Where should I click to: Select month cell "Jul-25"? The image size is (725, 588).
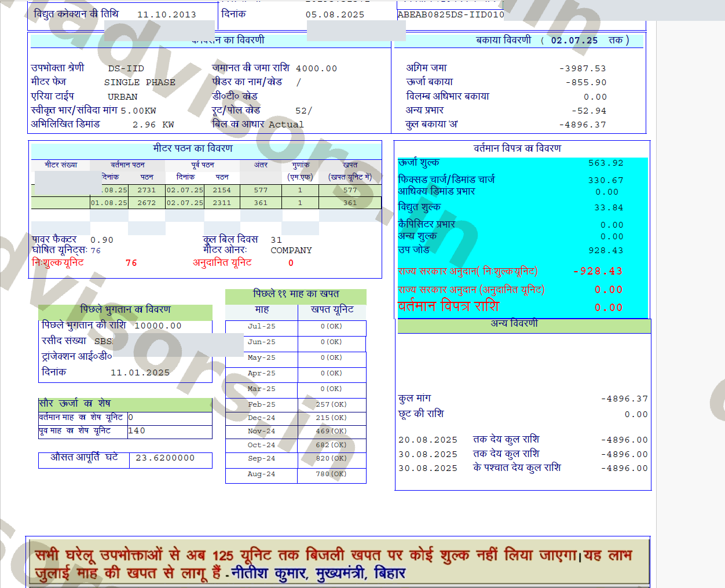[x=262, y=327]
